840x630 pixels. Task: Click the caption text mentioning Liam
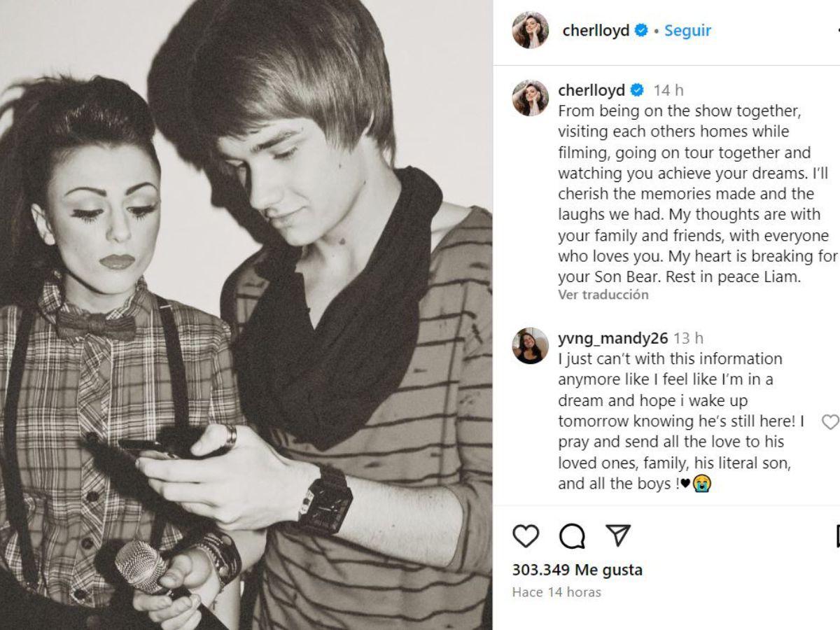(696, 194)
